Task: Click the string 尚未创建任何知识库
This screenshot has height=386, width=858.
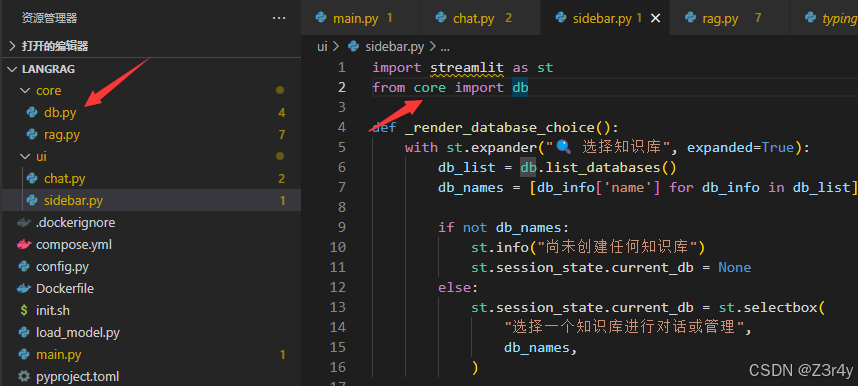Action: click(x=617, y=247)
